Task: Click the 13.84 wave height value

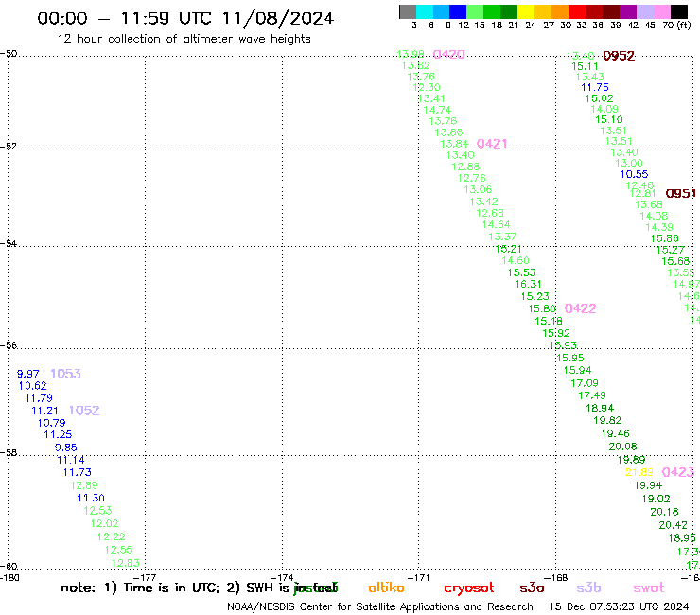Action: click(x=454, y=144)
